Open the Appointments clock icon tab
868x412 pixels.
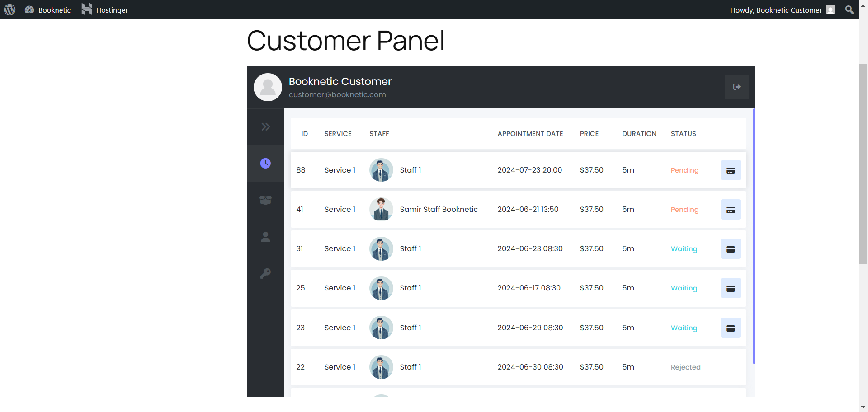coord(265,164)
